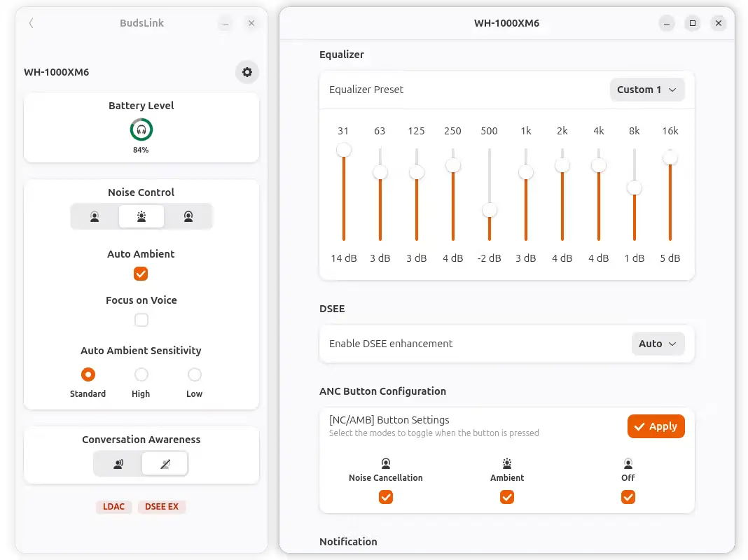
Task: Open settings gear next to WH-1000XM6
Action: tap(247, 72)
